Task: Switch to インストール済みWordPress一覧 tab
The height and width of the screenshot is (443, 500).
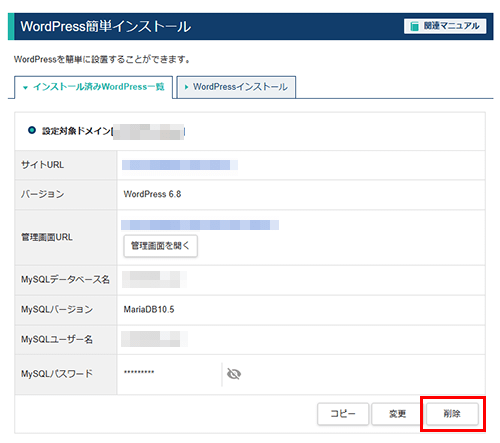Action: pyautogui.click(x=93, y=87)
